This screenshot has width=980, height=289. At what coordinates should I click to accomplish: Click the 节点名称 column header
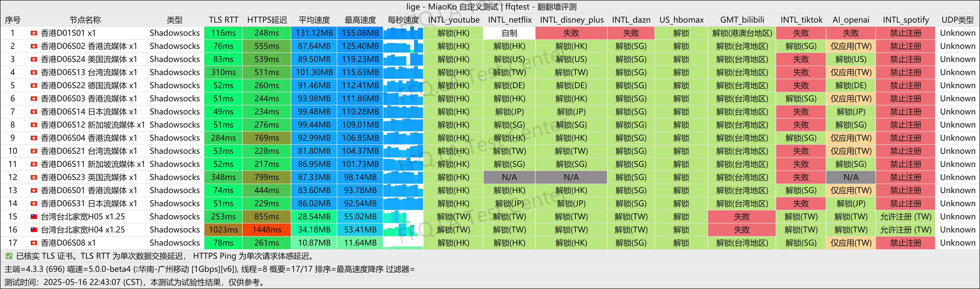click(x=85, y=20)
